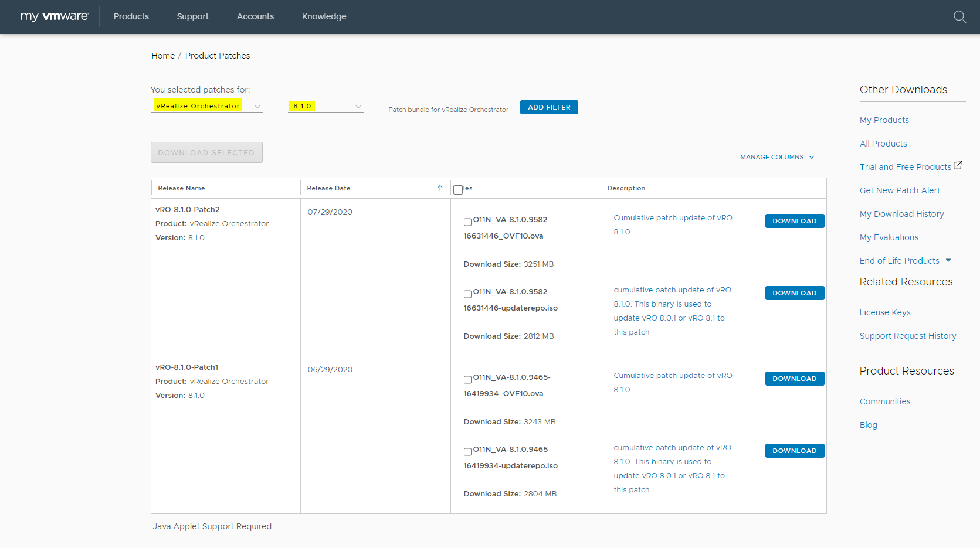The width and height of the screenshot is (980, 548).
Task: Open My Download History link
Action: pyautogui.click(x=901, y=214)
